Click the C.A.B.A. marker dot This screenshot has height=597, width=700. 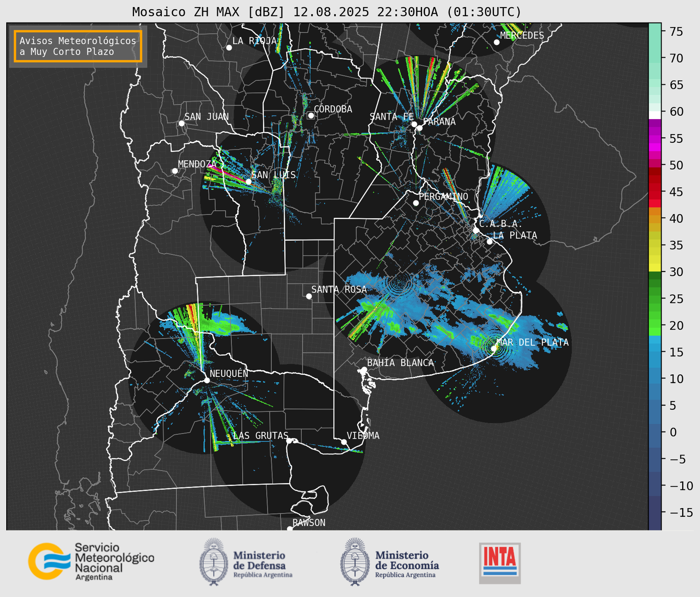[x=476, y=230]
